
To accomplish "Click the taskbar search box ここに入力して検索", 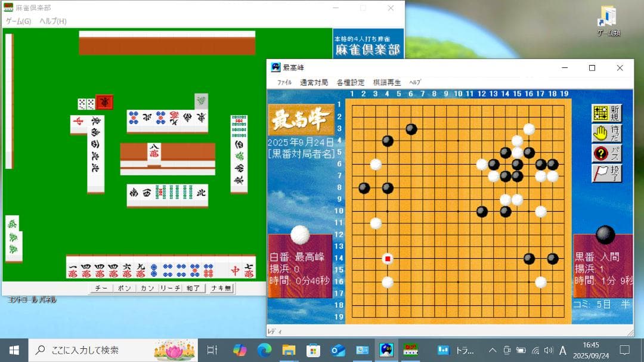I will point(113,350).
